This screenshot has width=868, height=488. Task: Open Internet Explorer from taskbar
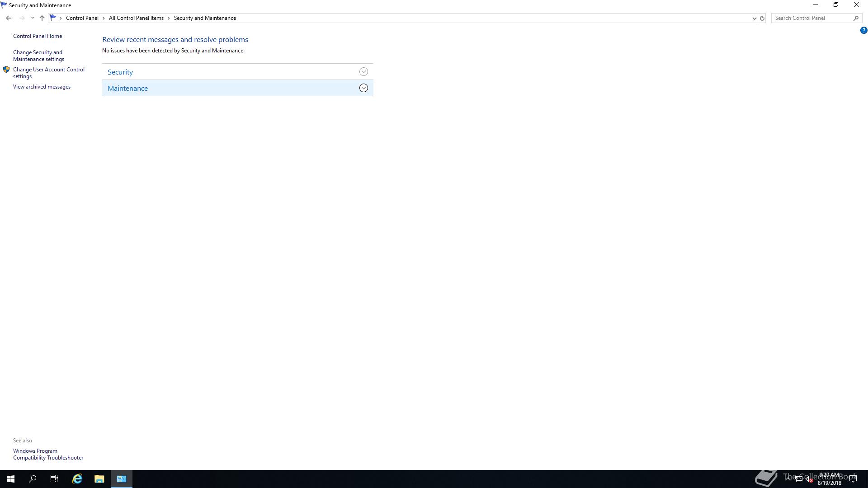pyautogui.click(x=77, y=479)
